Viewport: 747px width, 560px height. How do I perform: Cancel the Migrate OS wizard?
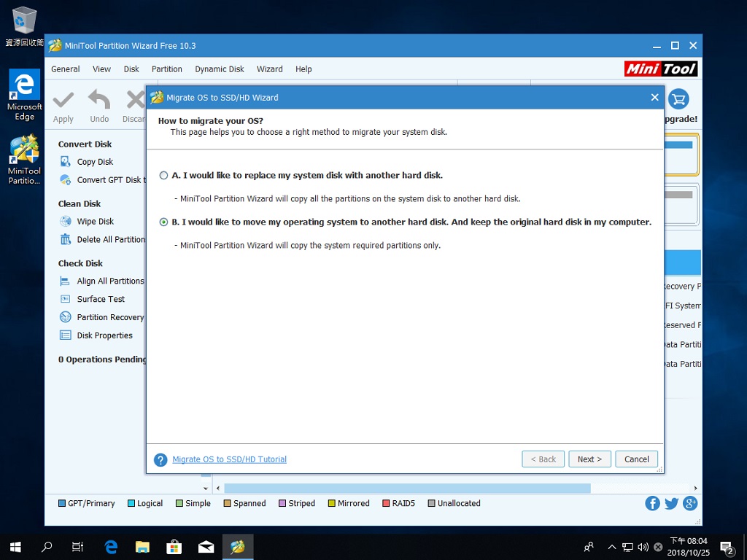(636, 459)
